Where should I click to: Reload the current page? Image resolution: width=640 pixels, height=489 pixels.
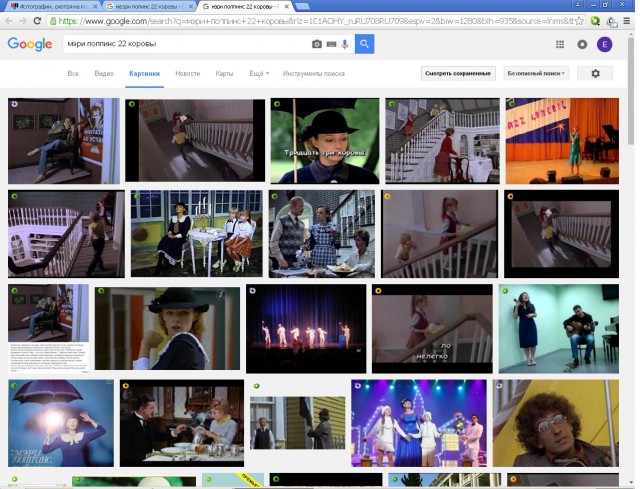click(37, 21)
